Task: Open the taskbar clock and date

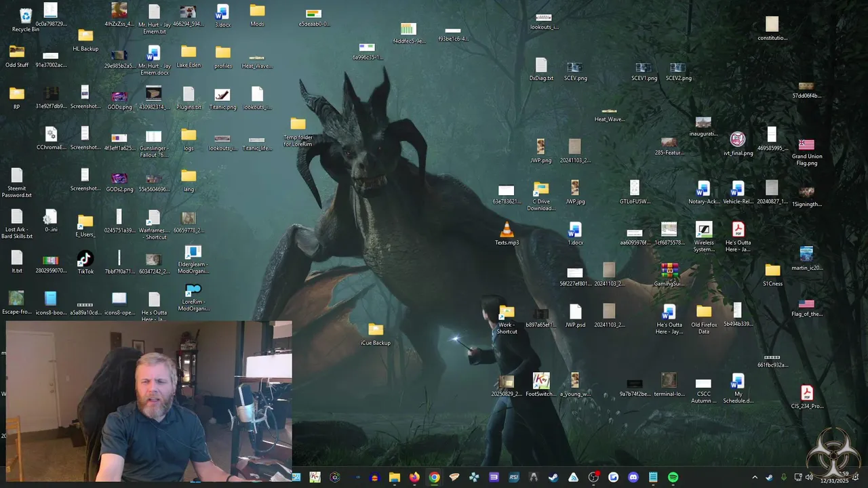Action: pyautogui.click(x=833, y=477)
